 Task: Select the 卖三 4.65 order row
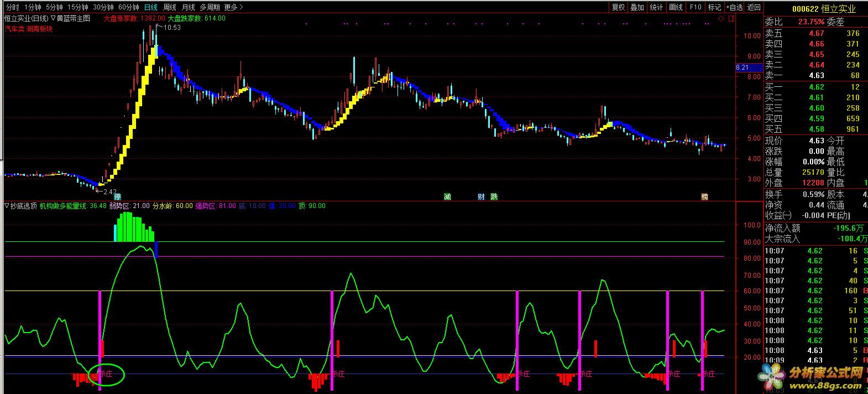tap(816, 54)
